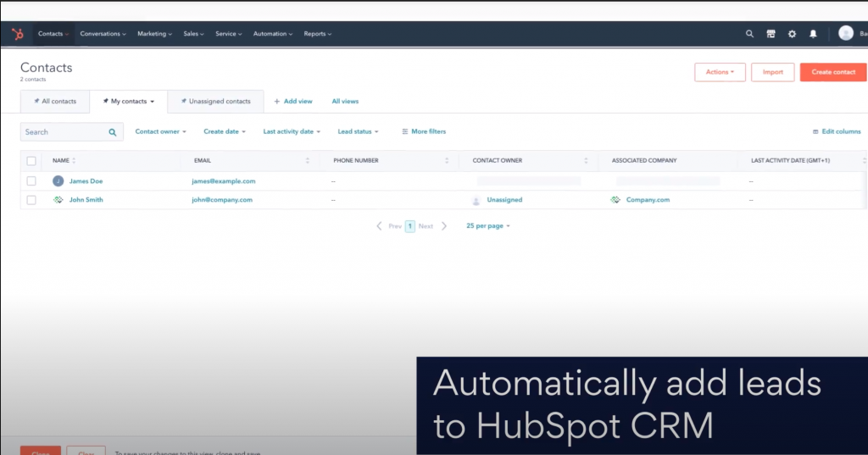The width and height of the screenshot is (868, 455).
Task: Open the James Doe contact record
Action: click(x=86, y=181)
